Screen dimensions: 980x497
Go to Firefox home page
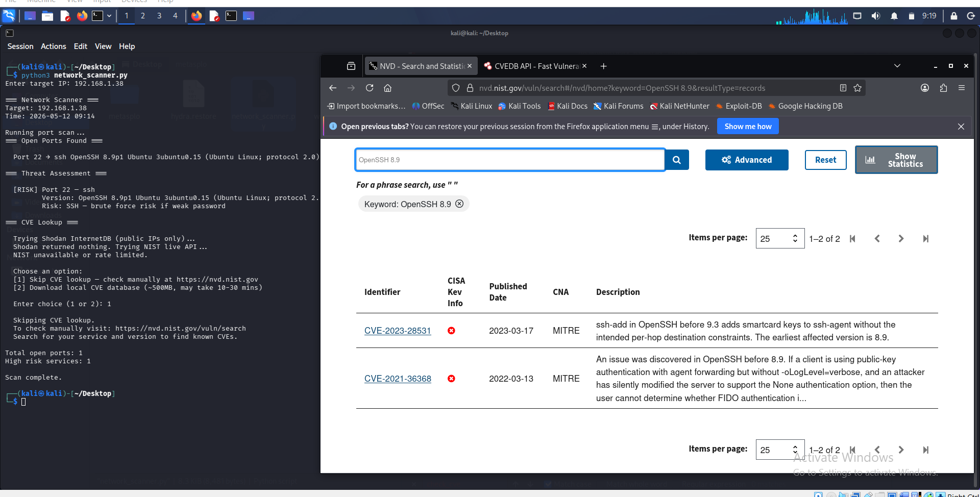tap(387, 88)
